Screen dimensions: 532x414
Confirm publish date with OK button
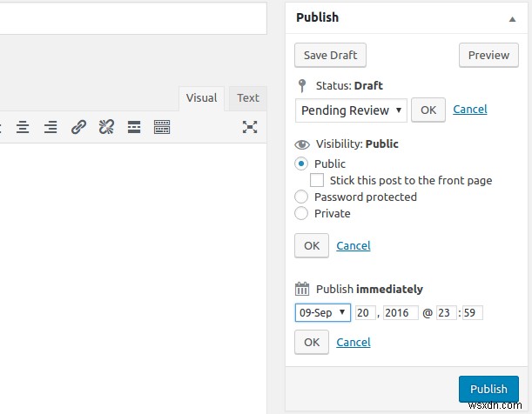[312, 342]
